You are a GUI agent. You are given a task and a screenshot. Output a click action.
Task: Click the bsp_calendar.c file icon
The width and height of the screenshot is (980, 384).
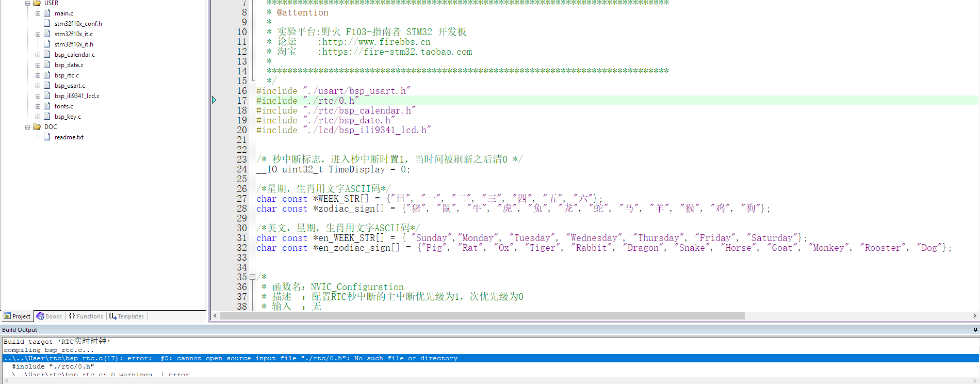[47, 55]
